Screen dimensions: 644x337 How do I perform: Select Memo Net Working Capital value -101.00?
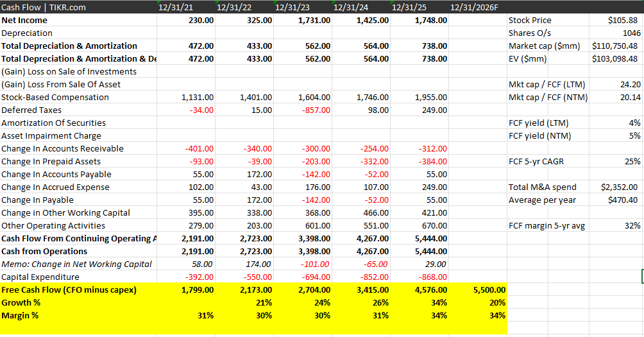coord(314,264)
